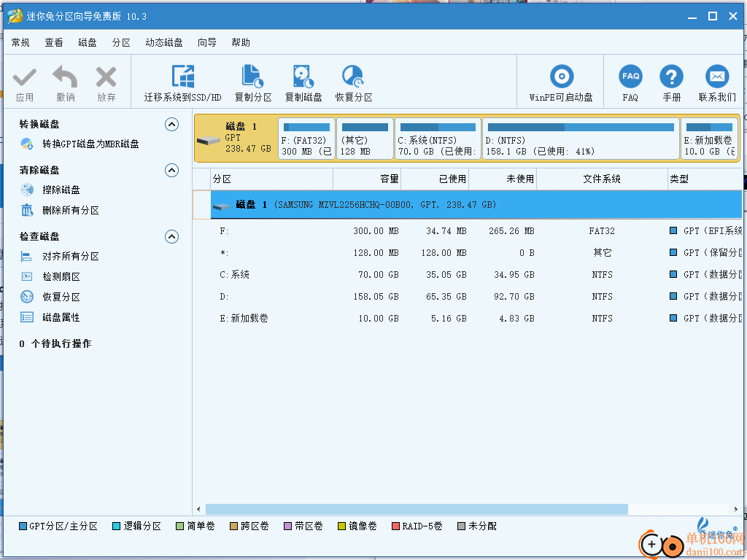Open the 动态磁盘 menu

pyautogui.click(x=164, y=42)
